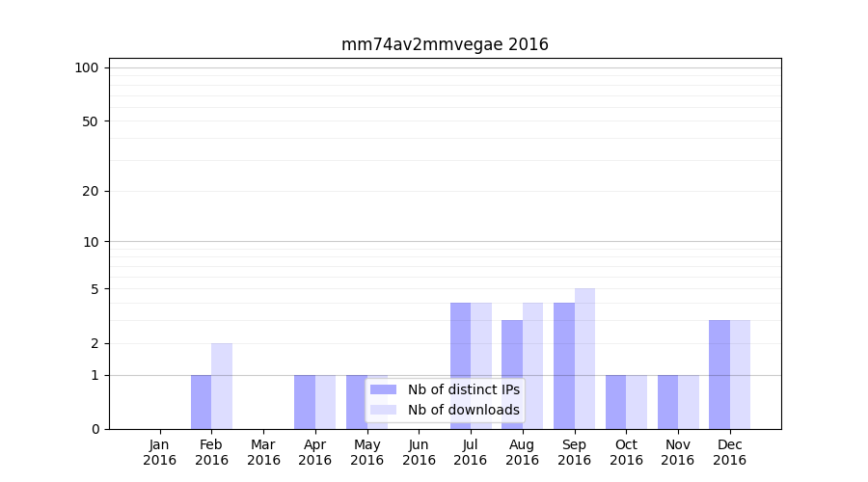Select the Oct 2016 distinct IPs bar
Viewport: 868px width, 482px height.
click(615, 402)
